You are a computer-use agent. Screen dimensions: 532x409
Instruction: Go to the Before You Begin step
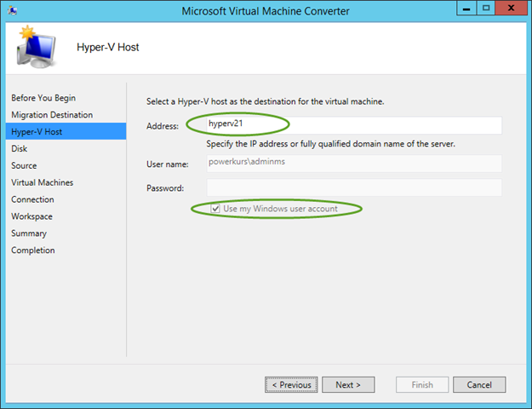click(x=43, y=98)
